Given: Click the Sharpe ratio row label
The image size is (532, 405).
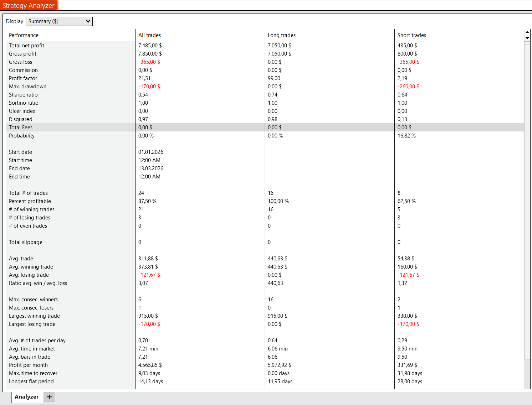Looking at the screenshot, I should point(23,95).
